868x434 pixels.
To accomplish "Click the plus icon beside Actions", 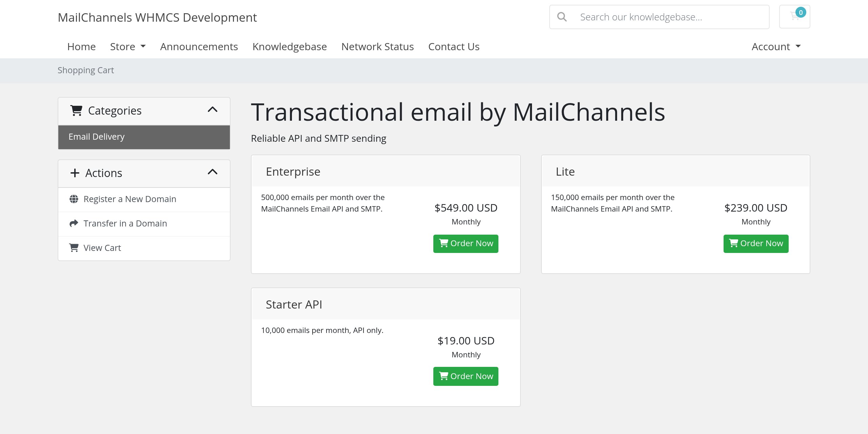I will [x=75, y=173].
